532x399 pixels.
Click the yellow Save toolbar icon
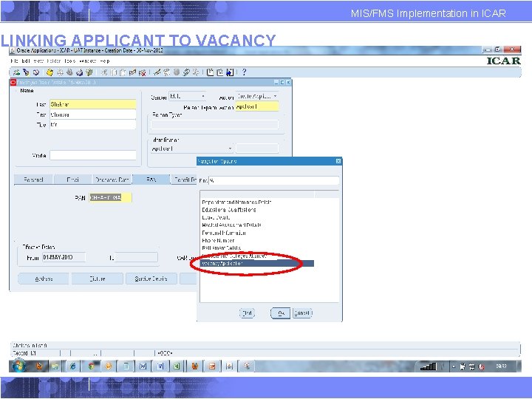click(x=50, y=72)
